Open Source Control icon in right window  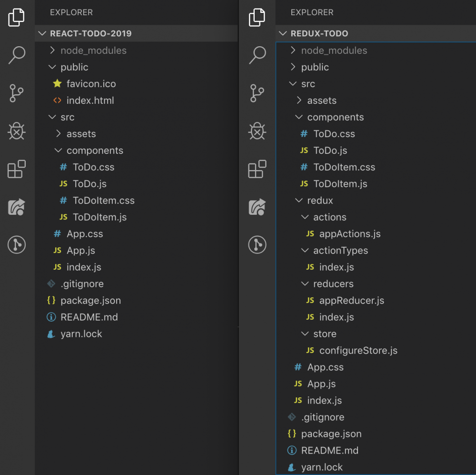(x=257, y=93)
